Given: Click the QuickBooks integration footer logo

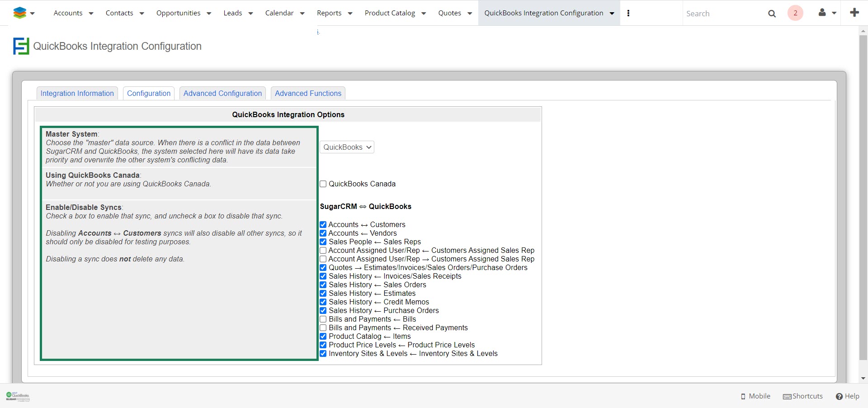Looking at the screenshot, I should point(18,396).
